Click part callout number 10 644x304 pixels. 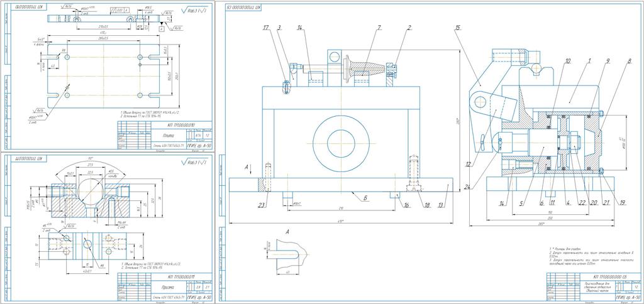[x=568, y=61]
